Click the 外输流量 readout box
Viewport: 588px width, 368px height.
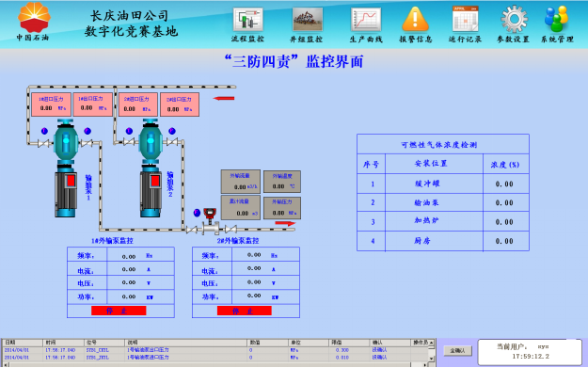(240, 182)
